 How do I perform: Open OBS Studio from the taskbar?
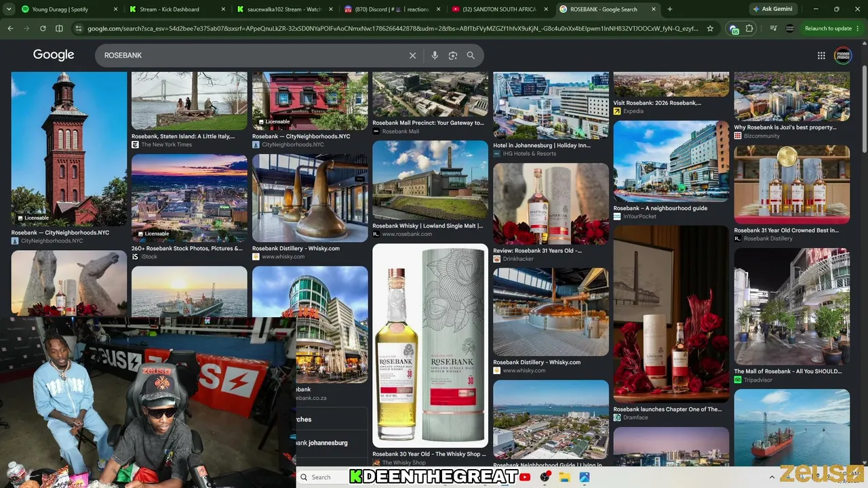pos(545,477)
